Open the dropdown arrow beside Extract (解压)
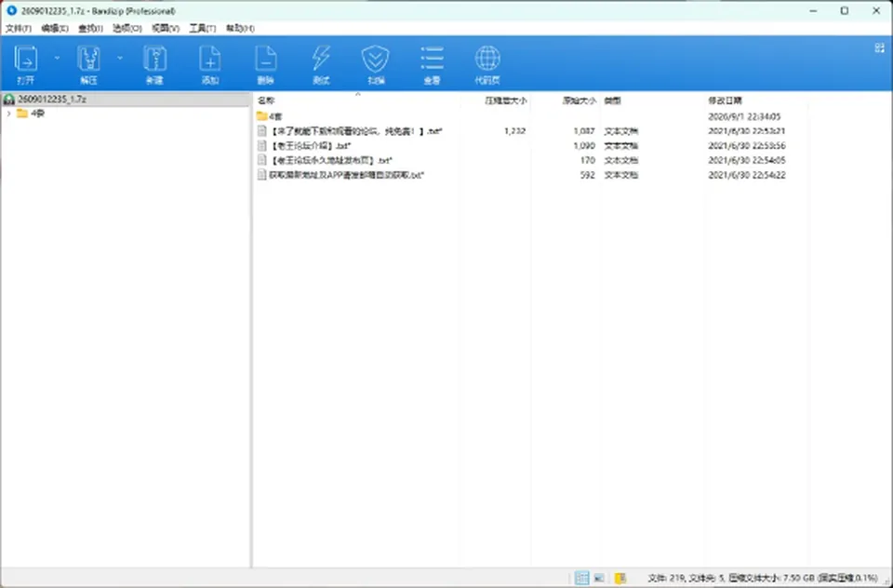 click(120, 58)
